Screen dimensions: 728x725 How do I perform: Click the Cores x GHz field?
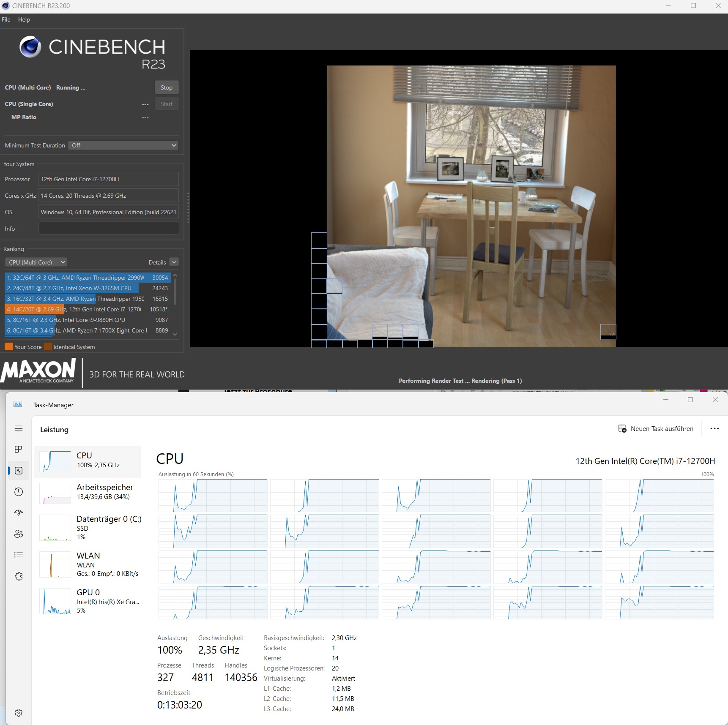point(108,196)
